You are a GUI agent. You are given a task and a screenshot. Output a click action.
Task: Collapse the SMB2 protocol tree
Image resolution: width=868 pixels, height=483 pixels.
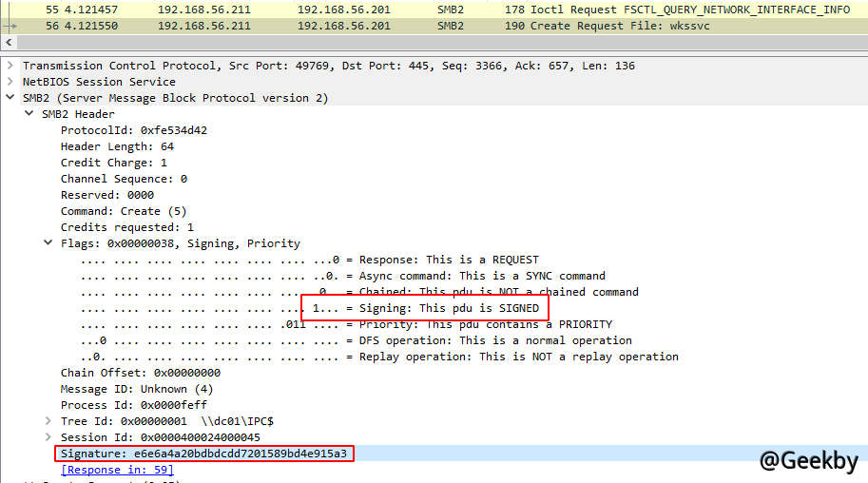coord(10,98)
